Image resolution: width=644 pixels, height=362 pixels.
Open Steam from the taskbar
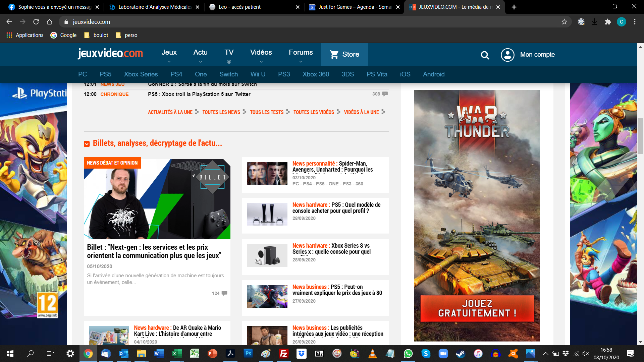(461, 353)
